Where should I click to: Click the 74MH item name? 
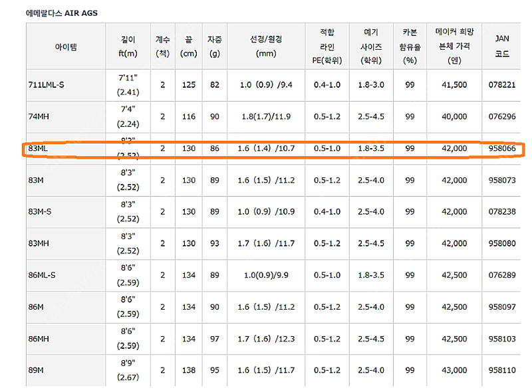[x=39, y=116]
